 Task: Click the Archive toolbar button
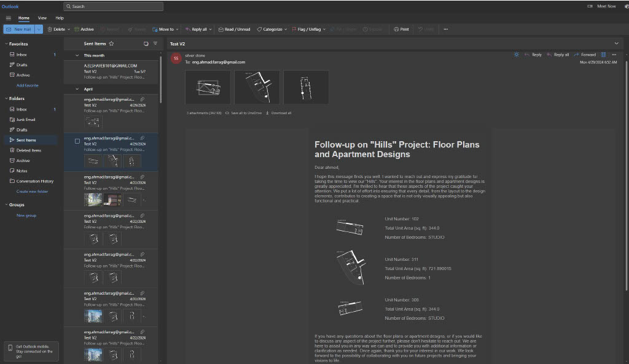point(84,29)
